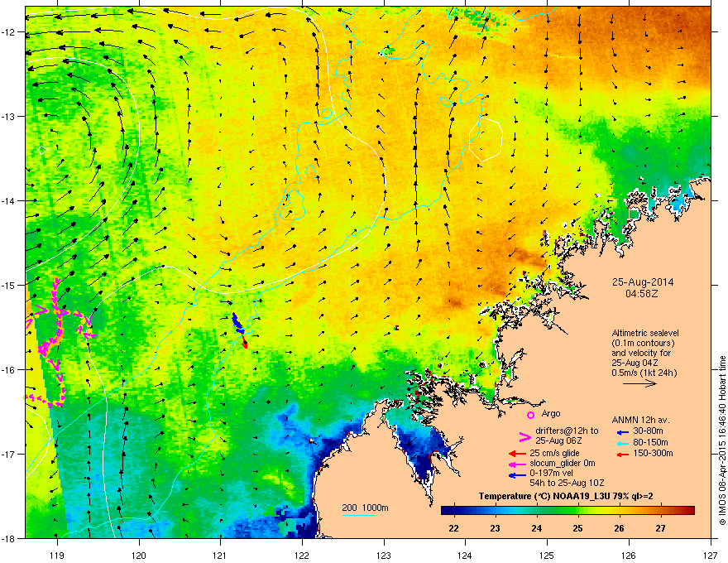
Task: Click the '80-150m' depth label
Action: click(650, 442)
